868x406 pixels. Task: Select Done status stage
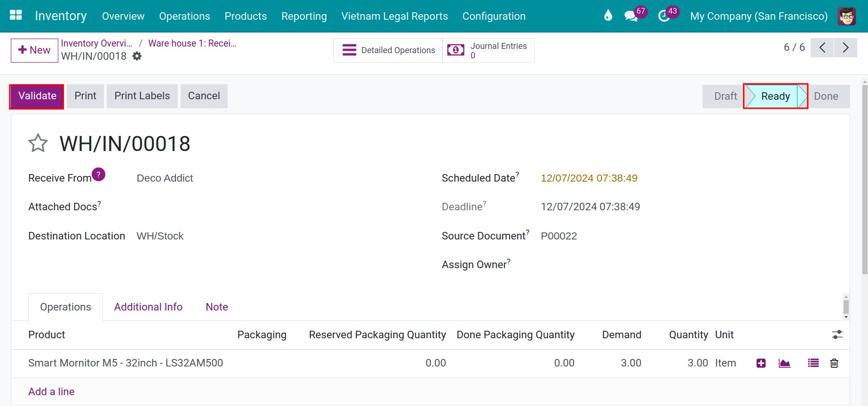pyautogui.click(x=826, y=96)
